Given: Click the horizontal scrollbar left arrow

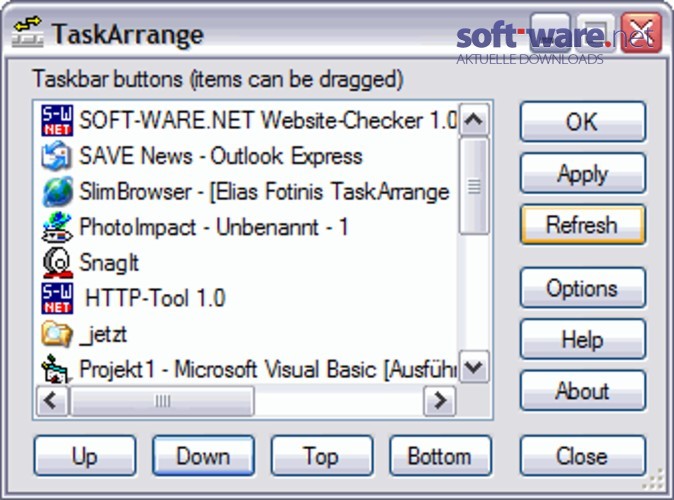Looking at the screenshot, I should (52, 401).
